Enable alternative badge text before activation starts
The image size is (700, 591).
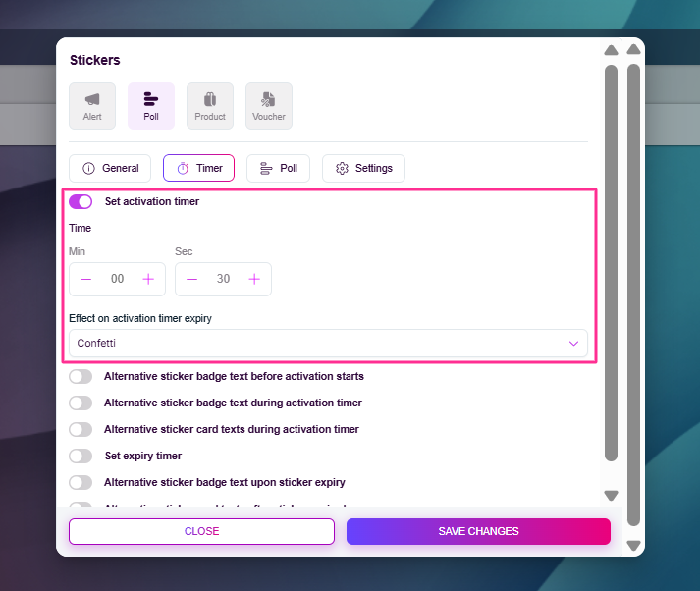point(81,377)
